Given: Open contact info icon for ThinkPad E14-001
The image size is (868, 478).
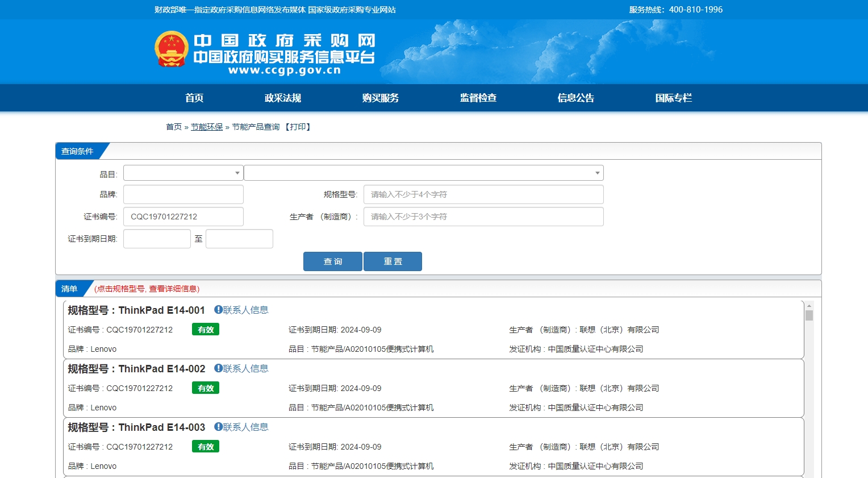Looking at the screenshot, I should [218, 310].
